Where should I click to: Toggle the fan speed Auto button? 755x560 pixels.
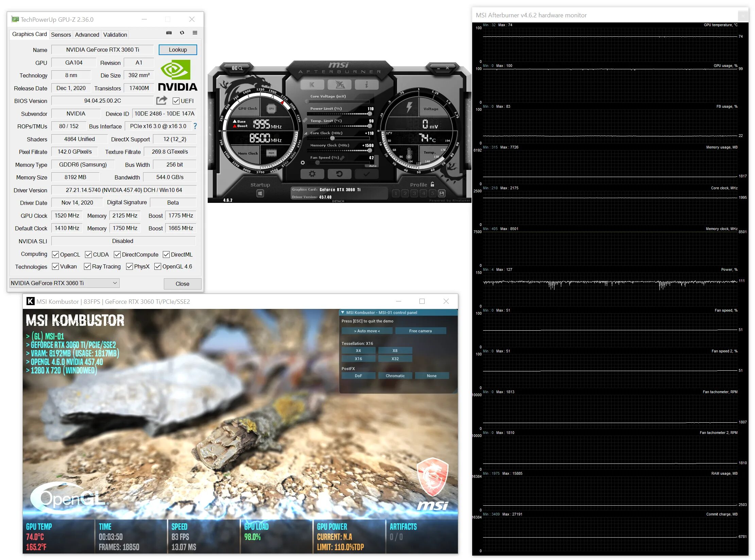(x=373, y=165)
